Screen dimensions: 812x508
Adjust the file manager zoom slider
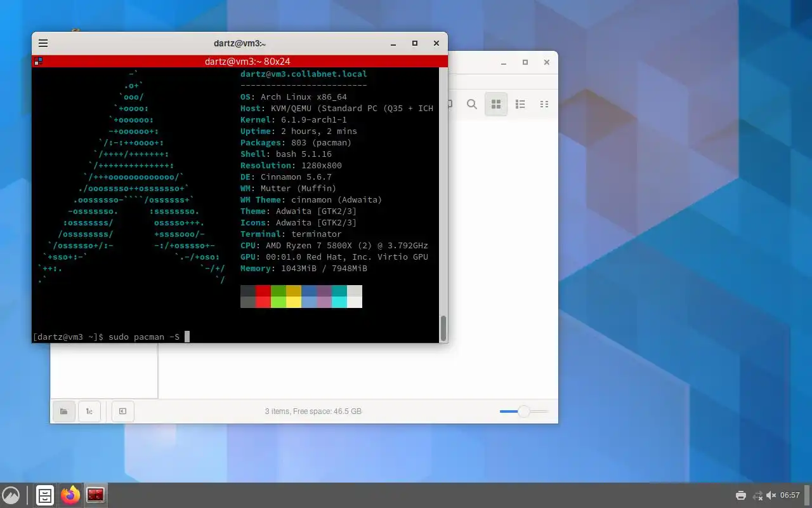pos(523,411)
